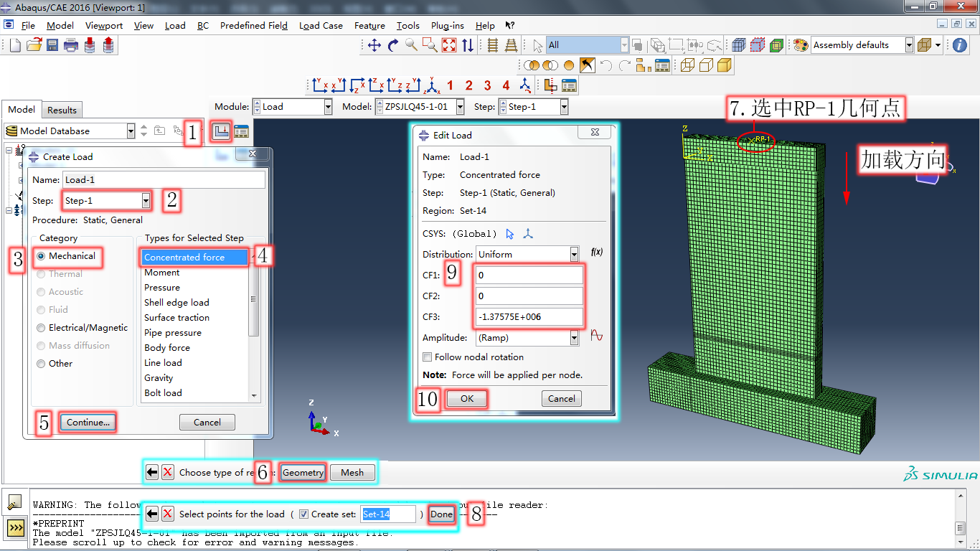Select the Pan View tool
Viewport: 980px width, 551px height.
[374, 45]
